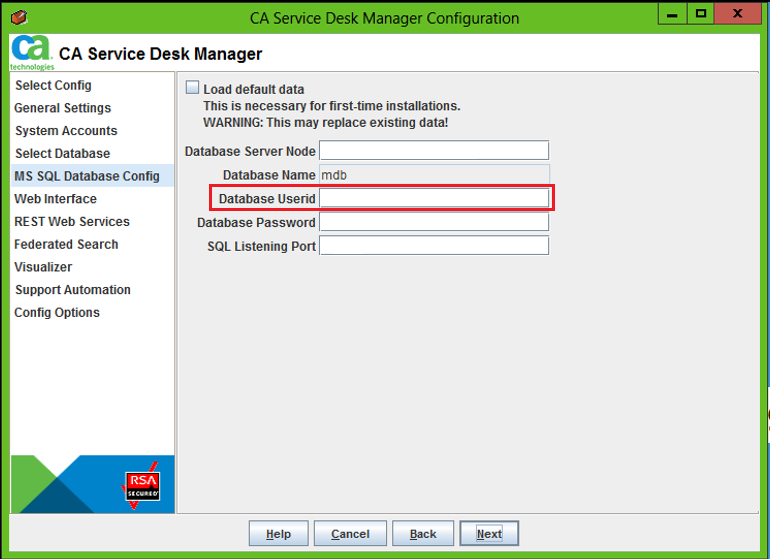Click the RSA Secured badge
This screenshot has width=770, height=559.
point(142,486)
